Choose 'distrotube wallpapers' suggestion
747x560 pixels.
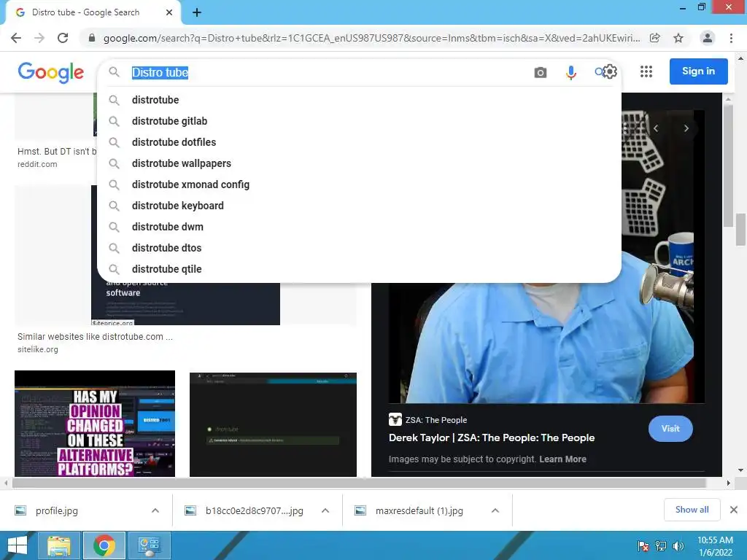(359, 163)
